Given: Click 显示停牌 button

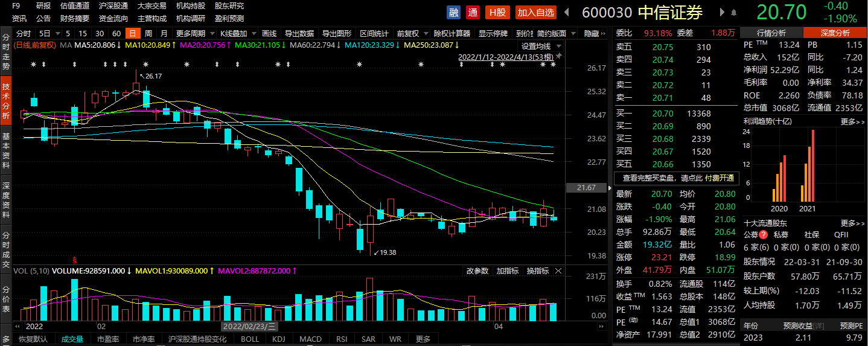Looking at the screenshot, I should 493,34.
